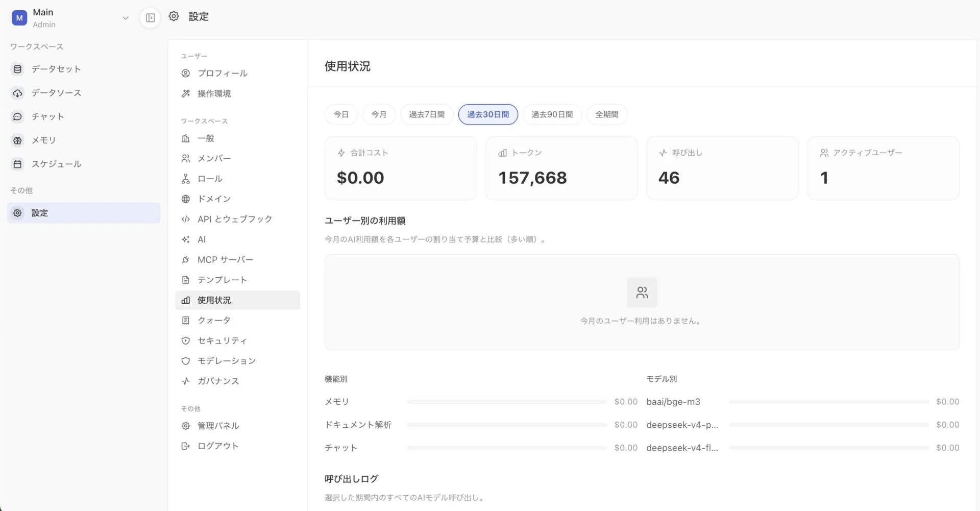Click the メモリ cost progress bar

(x=507, y=402)
